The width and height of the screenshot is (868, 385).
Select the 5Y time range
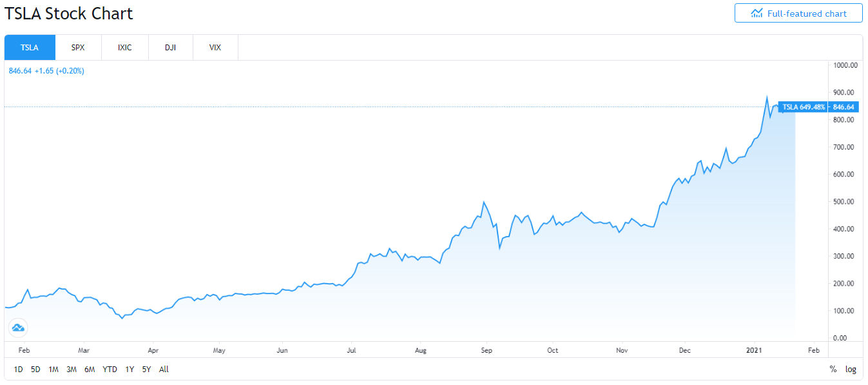(x=147, y=370)
